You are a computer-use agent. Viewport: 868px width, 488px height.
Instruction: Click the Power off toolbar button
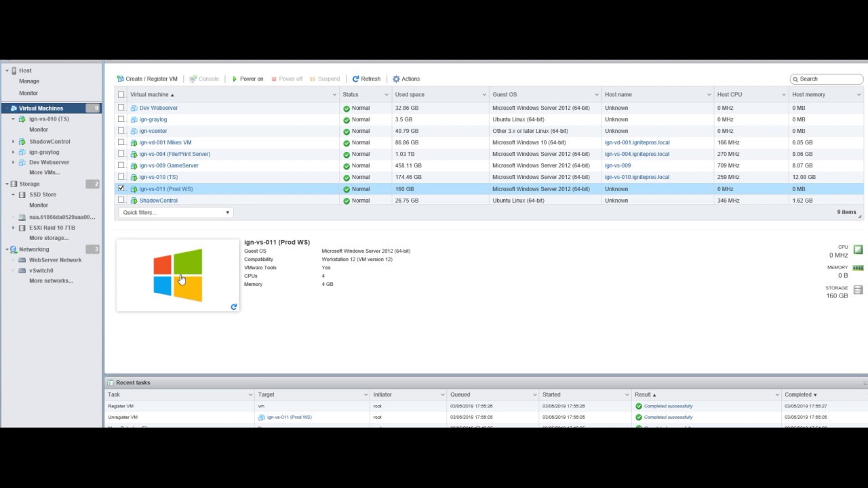(x=287, y=79)
